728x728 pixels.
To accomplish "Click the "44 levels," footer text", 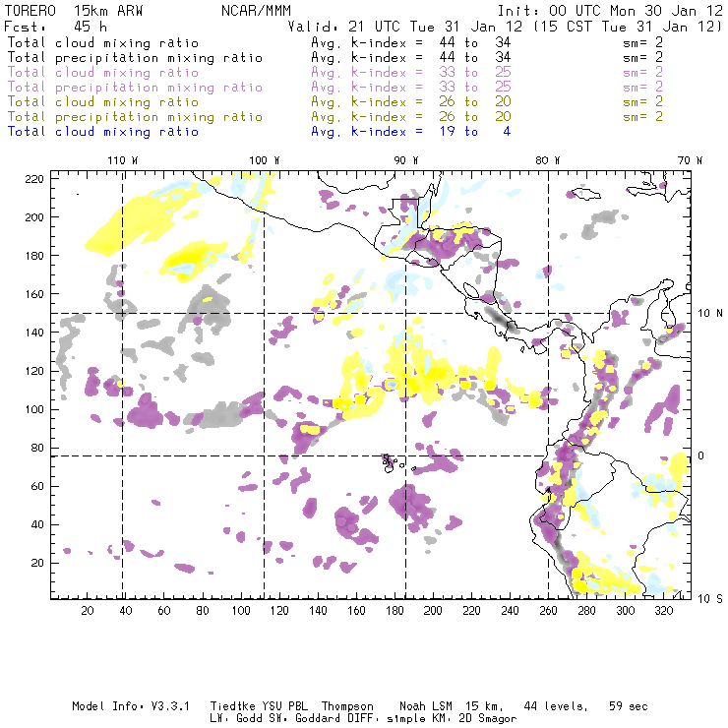I will click(x=556, y=706).
